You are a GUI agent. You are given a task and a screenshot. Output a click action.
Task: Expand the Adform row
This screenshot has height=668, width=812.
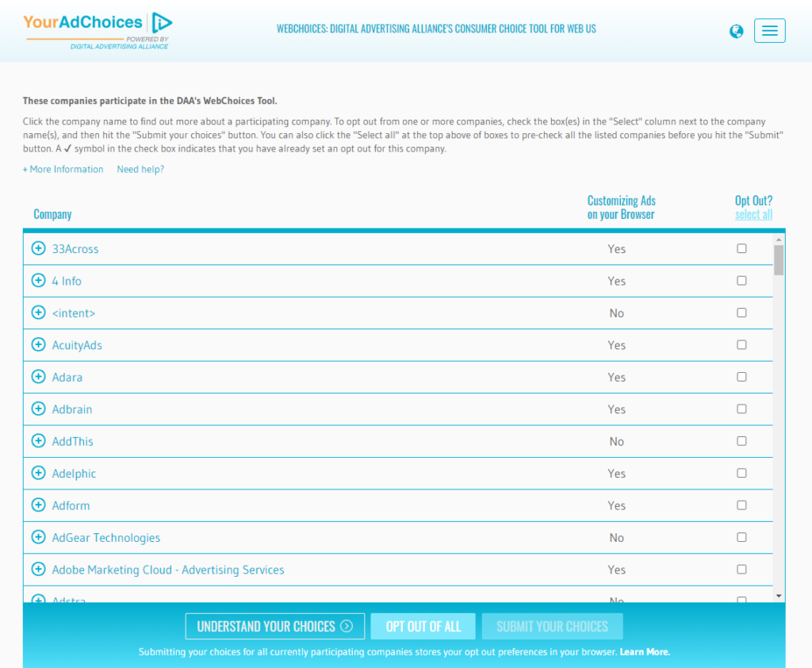point(38,505)
